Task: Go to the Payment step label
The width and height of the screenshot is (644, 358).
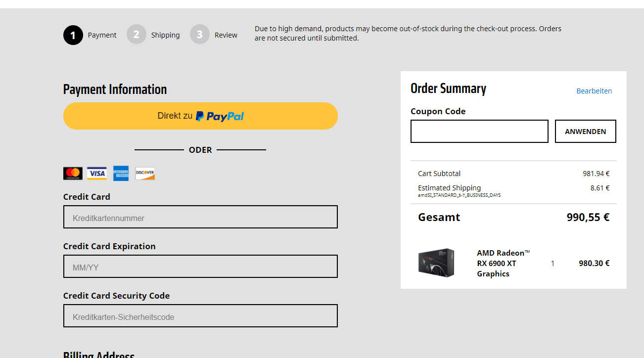Action: coord(102,35)
